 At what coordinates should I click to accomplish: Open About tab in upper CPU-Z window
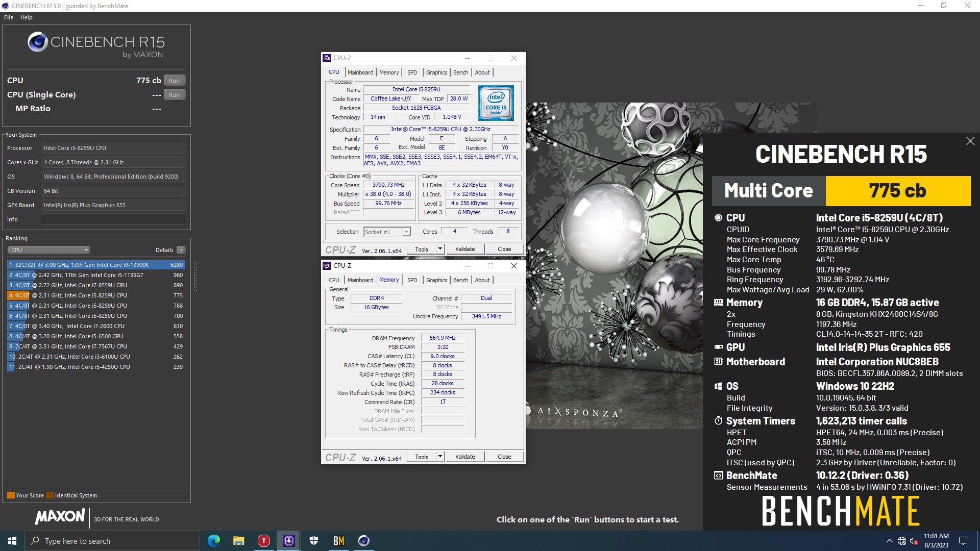coord(482,72)
